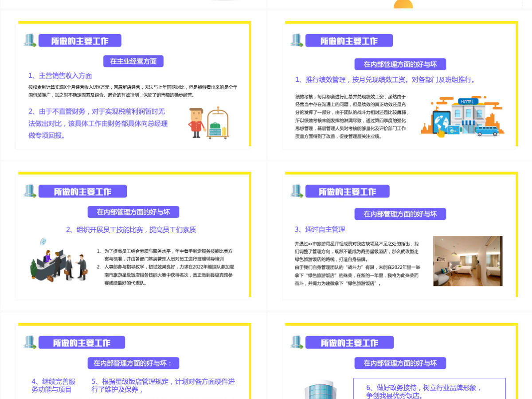Select list item 人事部参与指导教学
532x399 pixels.
coord(165,275)
